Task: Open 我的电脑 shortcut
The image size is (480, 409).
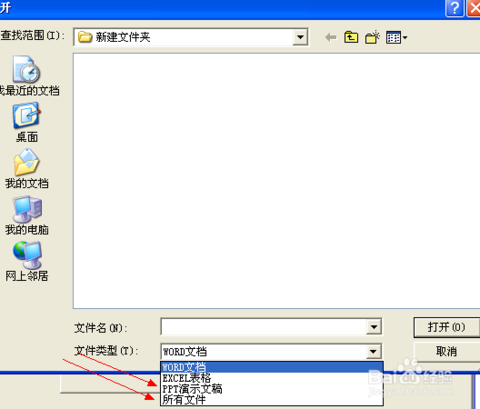Action: pos(27,216)
